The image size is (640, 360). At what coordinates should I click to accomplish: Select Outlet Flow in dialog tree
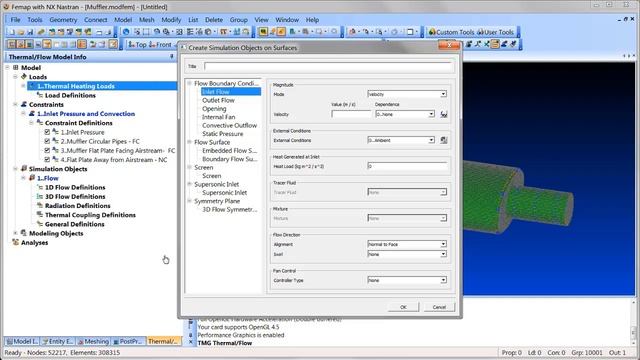pyautogui.click(x=218, y=100)
